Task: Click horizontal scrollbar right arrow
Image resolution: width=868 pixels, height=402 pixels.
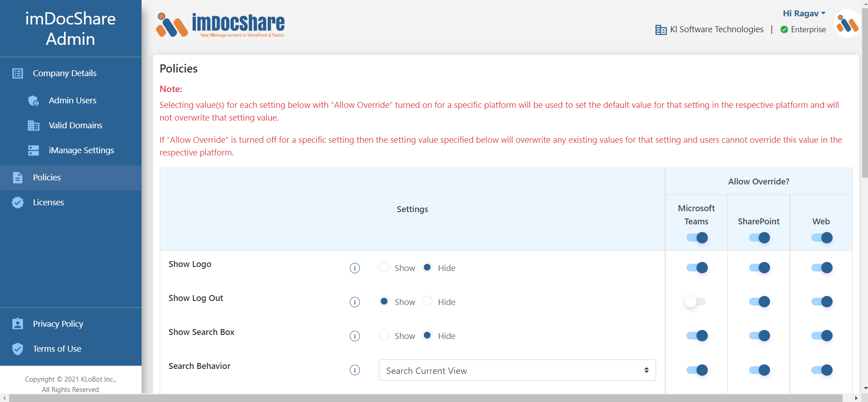Action: point(856,398)
